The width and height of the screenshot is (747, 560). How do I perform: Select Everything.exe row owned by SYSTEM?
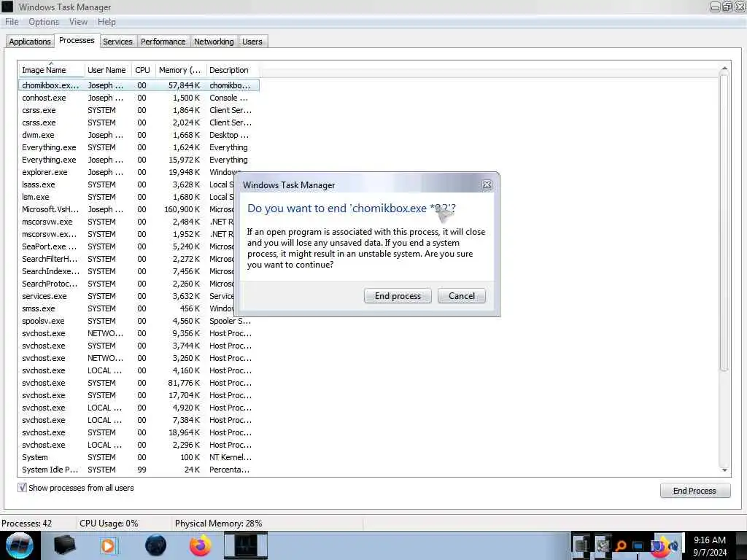tap(139, 147)
